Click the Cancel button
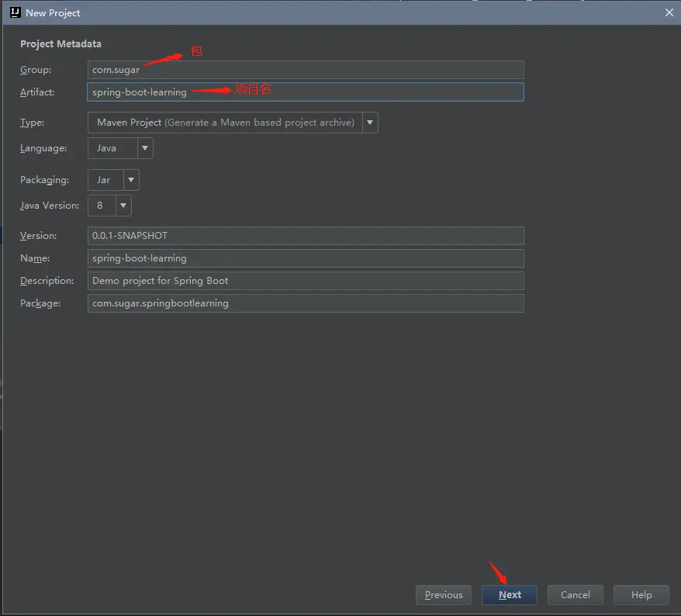681x616 pixels. pos(575,595)
